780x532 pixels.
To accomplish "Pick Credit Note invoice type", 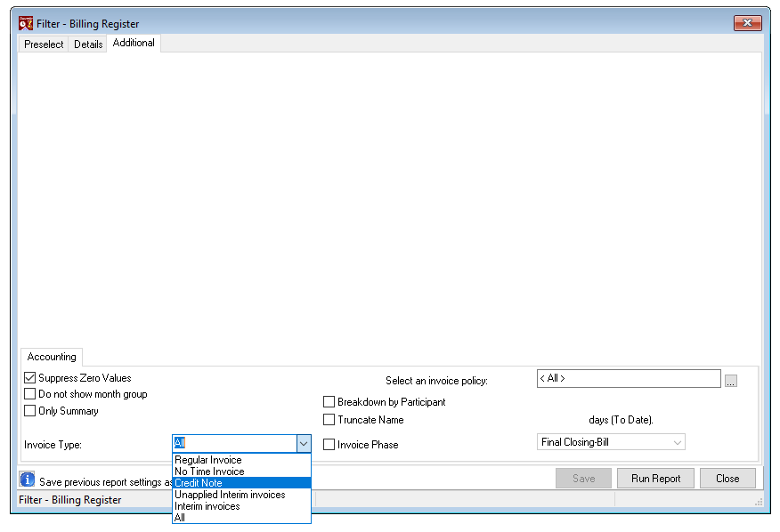I will pyautogui.click(x=242, y=483).
